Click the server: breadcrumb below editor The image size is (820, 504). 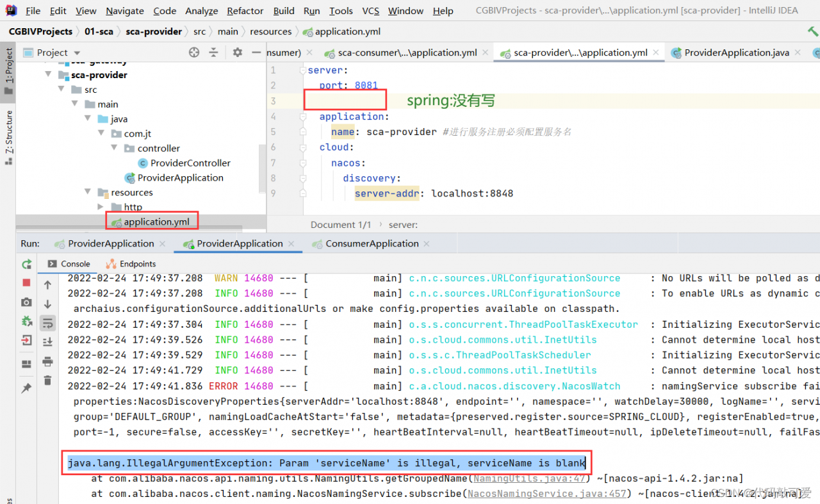tap(403, 225)
